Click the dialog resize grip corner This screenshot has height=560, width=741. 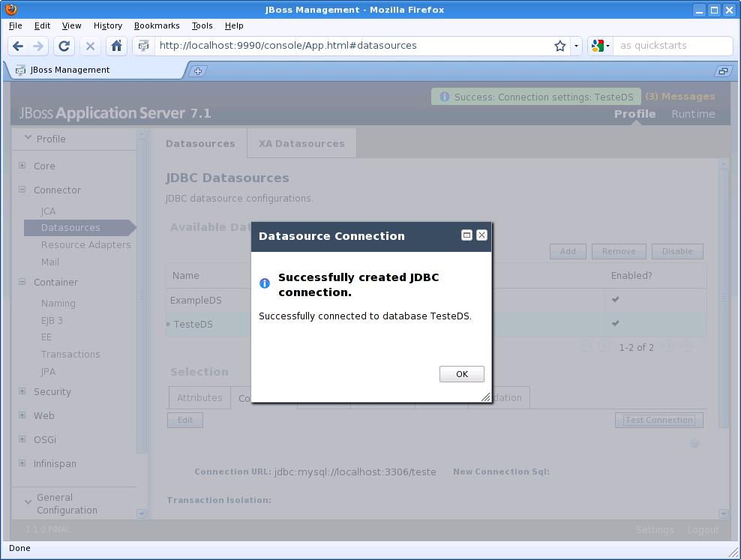coord(486,397)
